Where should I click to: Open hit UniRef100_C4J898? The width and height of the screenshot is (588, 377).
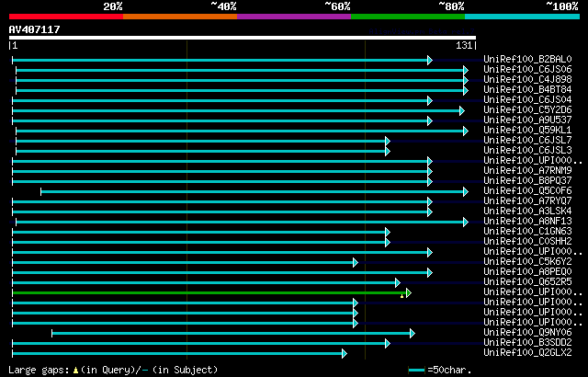527,79
